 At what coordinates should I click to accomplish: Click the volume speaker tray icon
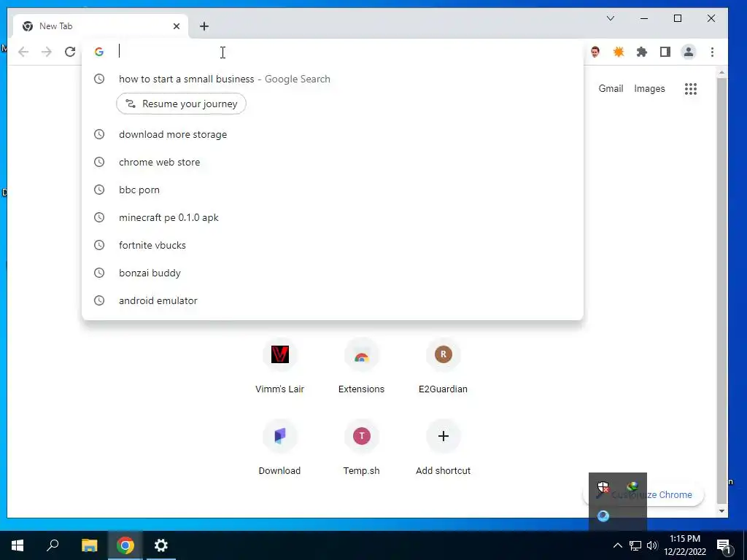(652, 545)
